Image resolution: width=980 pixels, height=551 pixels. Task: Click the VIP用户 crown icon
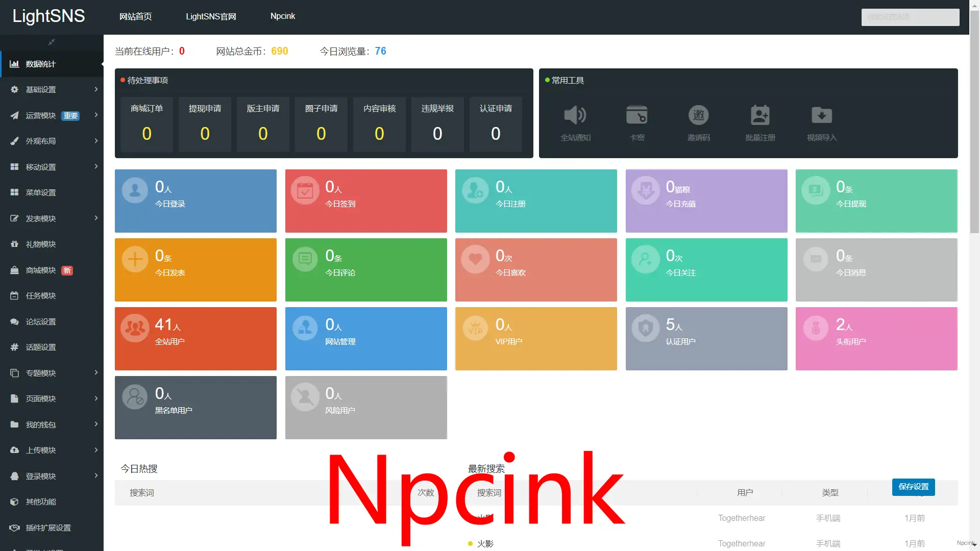coord(475,329)
